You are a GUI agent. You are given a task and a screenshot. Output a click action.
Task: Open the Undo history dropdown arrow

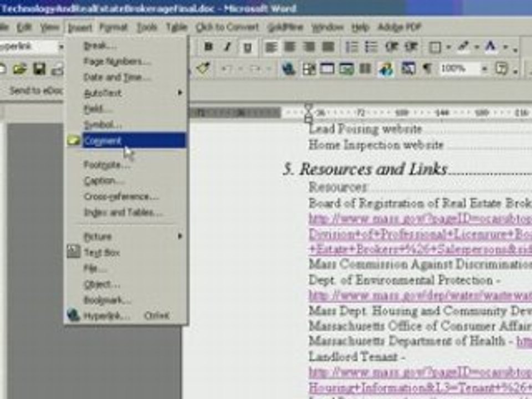click(241, 69)
